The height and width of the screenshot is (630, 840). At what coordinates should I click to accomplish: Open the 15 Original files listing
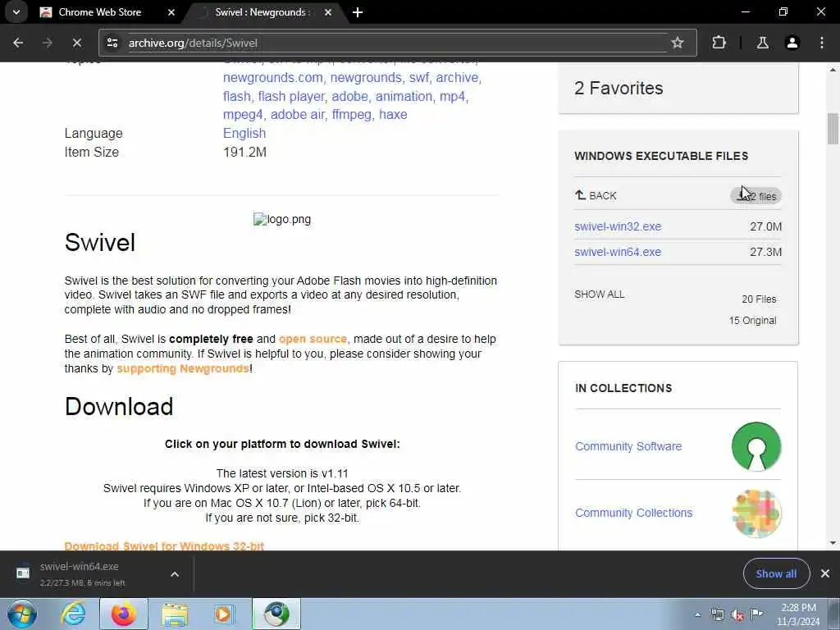point(752,321)
